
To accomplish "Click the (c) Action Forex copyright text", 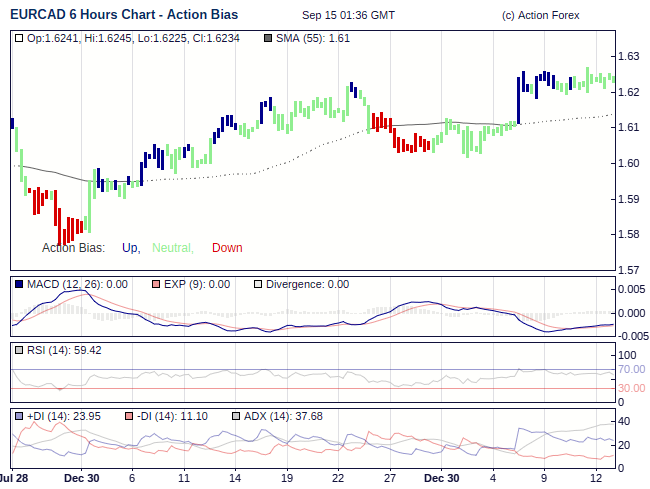I will pyautogui.click(x=540, y=16).
